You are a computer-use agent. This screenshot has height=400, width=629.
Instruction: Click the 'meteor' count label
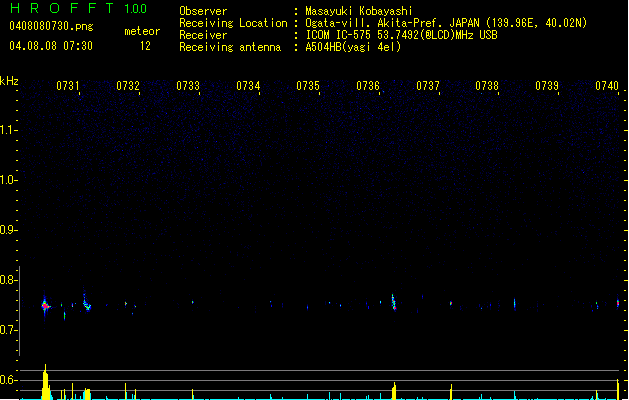[x=142, y=31]
